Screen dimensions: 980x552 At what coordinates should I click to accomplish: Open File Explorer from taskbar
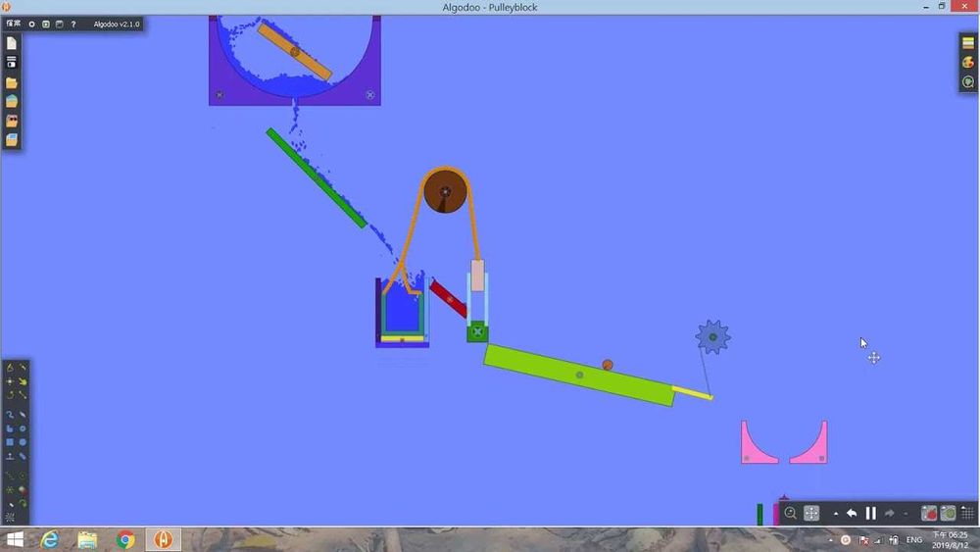point(87,539)
